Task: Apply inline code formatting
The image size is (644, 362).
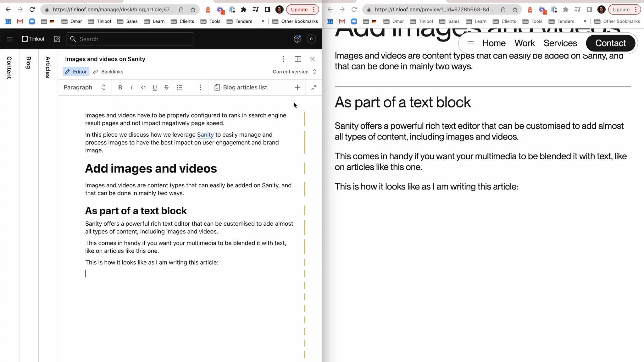Action: (x=143, y=87)
